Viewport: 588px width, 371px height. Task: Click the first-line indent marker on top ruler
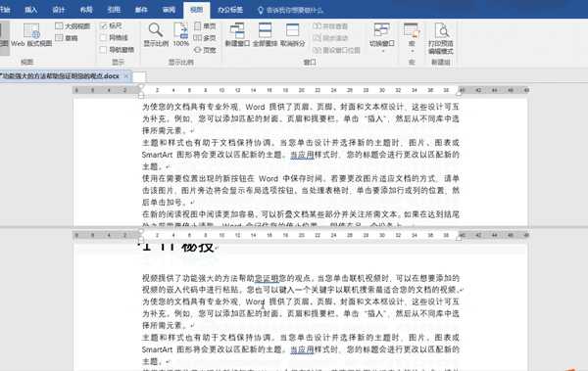[x=141, y=86]
